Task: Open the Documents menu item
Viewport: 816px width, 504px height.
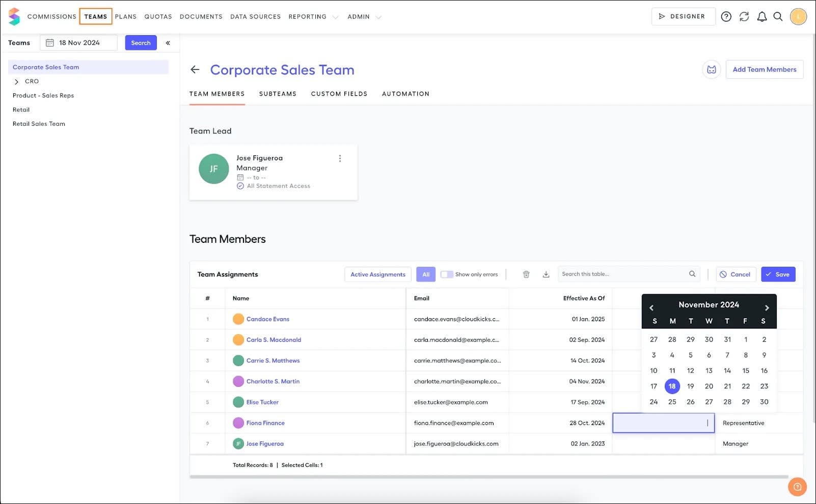Action: tap(201, 17)
